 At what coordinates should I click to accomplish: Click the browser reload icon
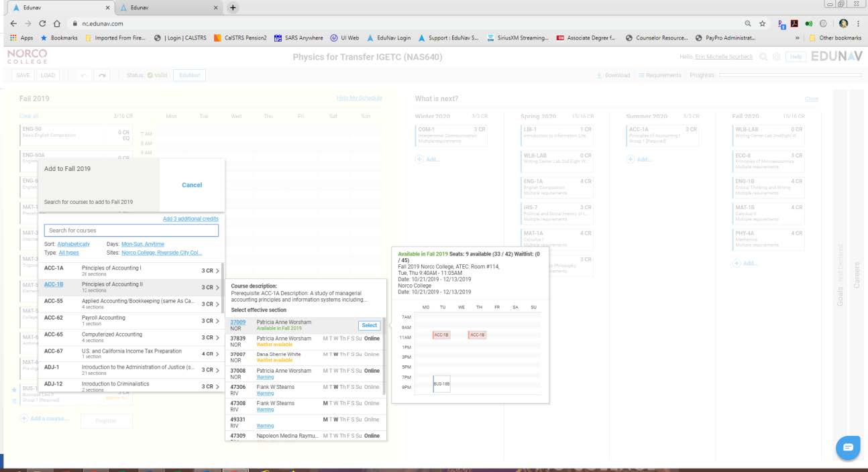point(43,23)
